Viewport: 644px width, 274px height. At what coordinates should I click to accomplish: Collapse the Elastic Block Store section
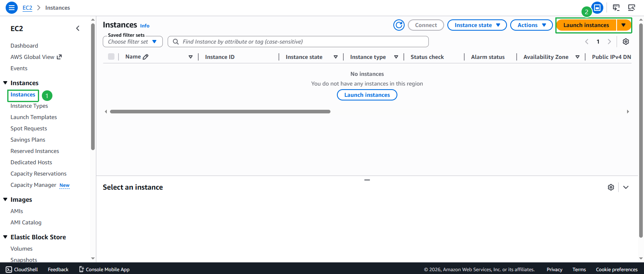click(6, 237)
